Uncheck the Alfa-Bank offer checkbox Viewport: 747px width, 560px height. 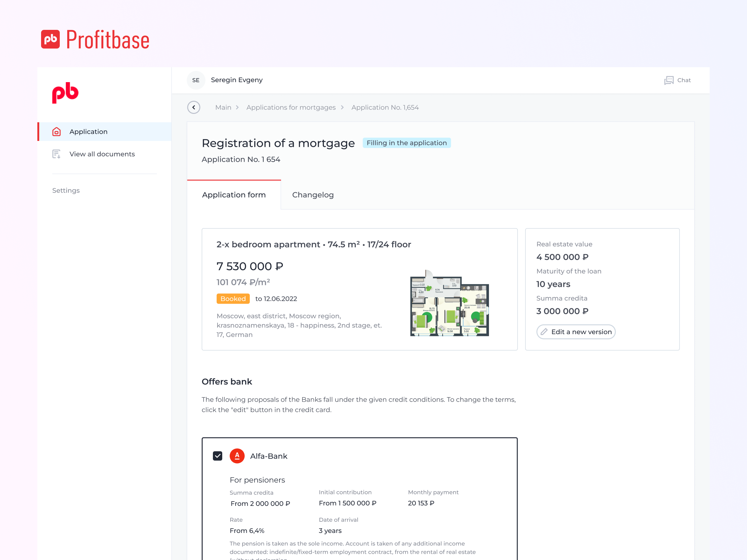[218, 456]
